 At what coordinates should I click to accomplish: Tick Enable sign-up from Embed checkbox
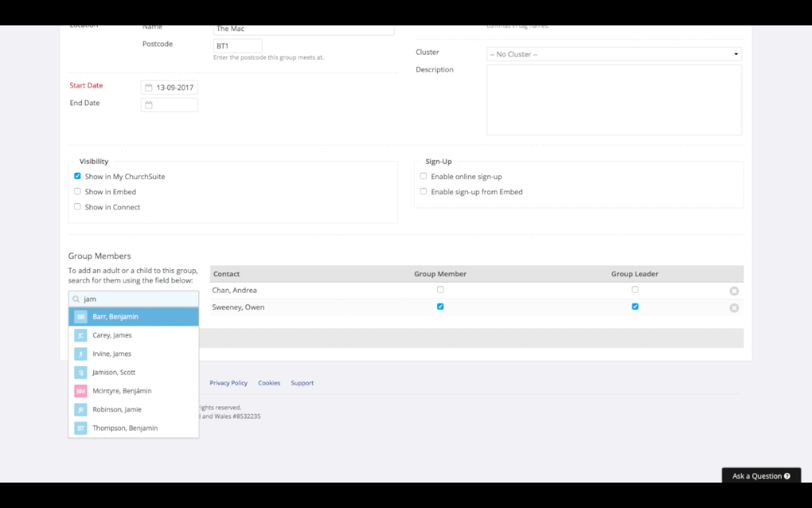pos(423,191)
